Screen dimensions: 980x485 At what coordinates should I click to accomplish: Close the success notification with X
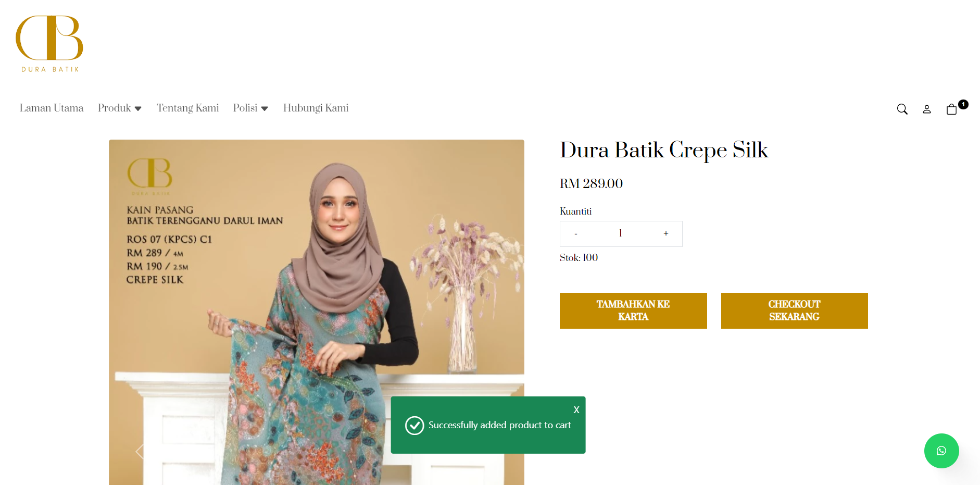point(576,410)
